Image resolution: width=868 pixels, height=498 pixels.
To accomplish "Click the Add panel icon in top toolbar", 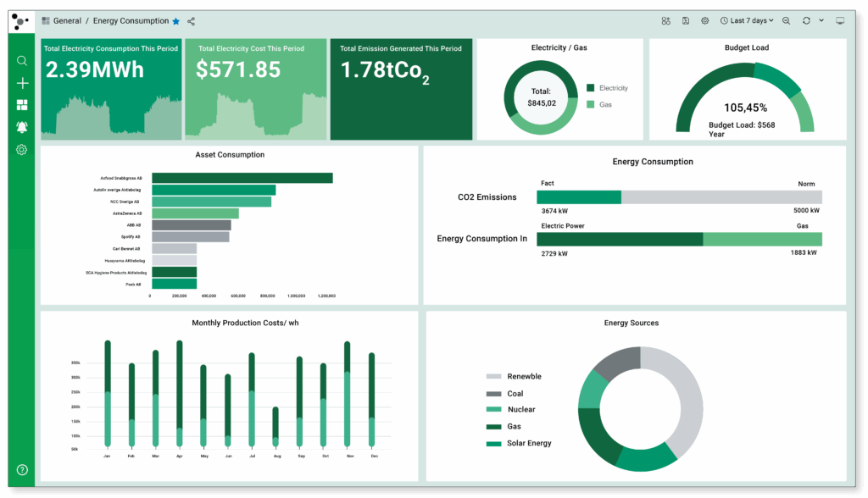I will 666,21.
